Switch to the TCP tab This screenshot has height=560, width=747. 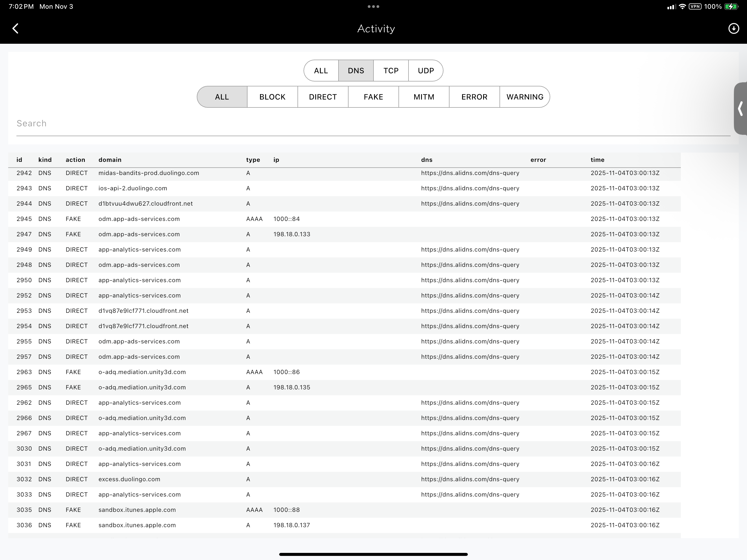[x=391, y=71]
